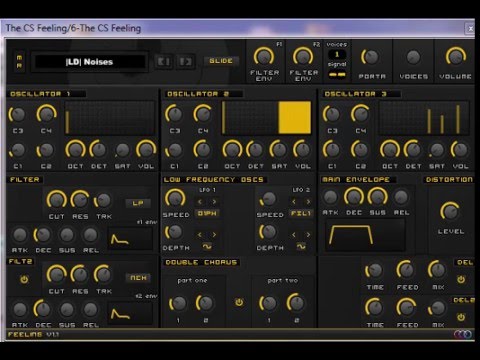Click the VOICES knob
The width and height of the screenshot is (480, 360).
coord(413,57)
